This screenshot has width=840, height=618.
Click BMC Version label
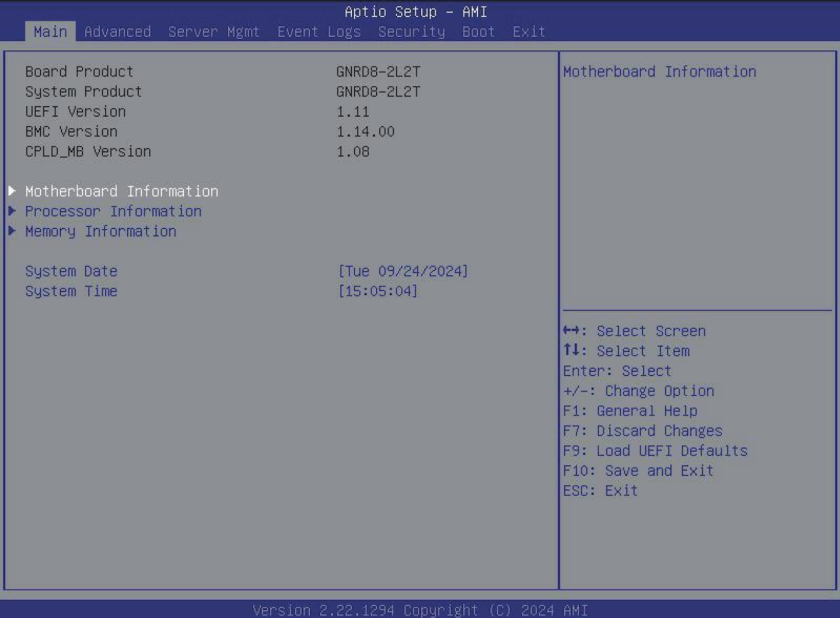[x=71, y=131]
